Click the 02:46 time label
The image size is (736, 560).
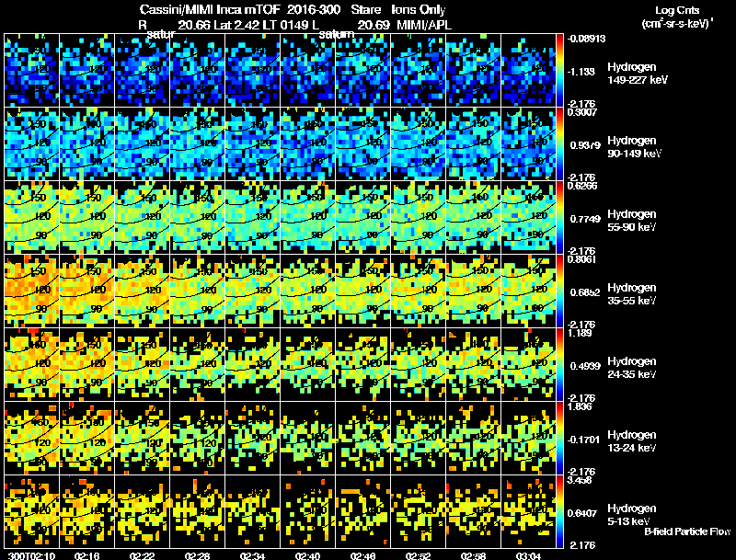[x=362, y=555]
